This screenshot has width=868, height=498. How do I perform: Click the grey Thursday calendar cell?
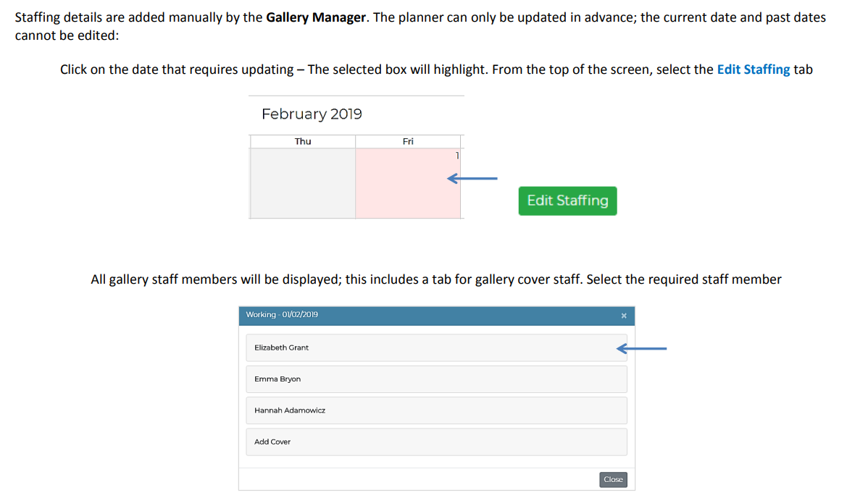coord(302,183)
